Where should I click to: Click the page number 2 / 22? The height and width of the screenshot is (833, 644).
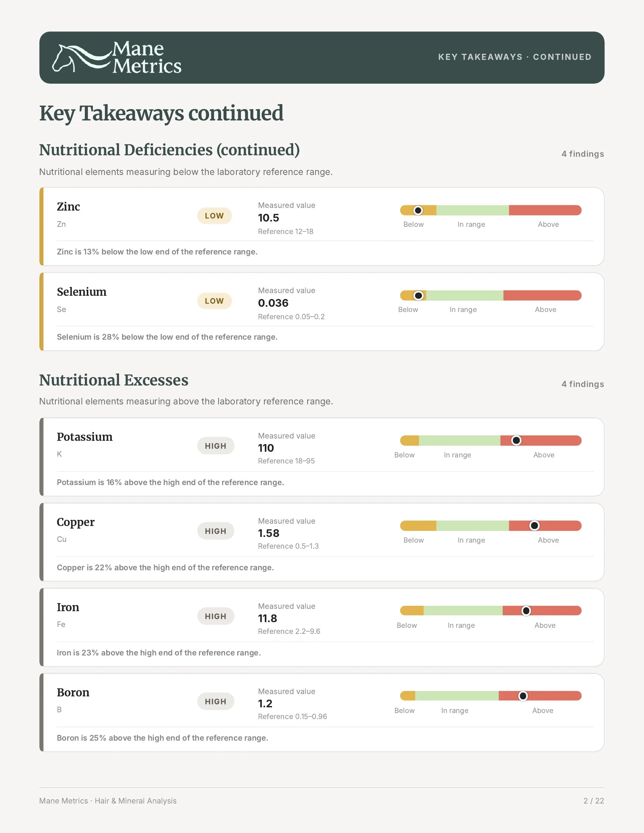tap(594, 801)
